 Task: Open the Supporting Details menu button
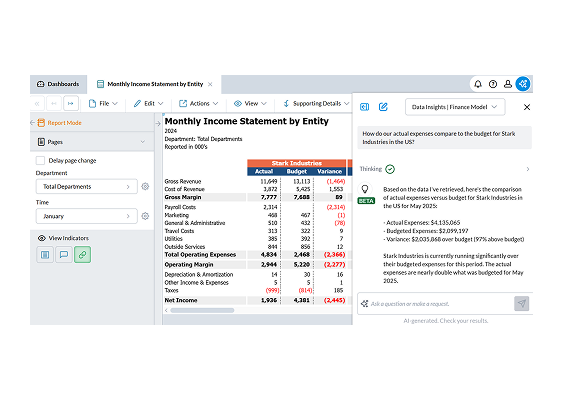316,104
